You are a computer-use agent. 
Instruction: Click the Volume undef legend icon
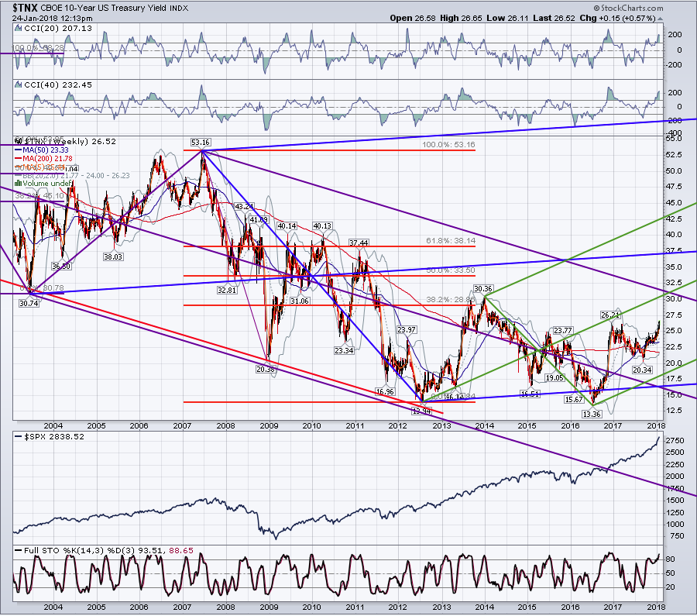click(x=19, y=183)
